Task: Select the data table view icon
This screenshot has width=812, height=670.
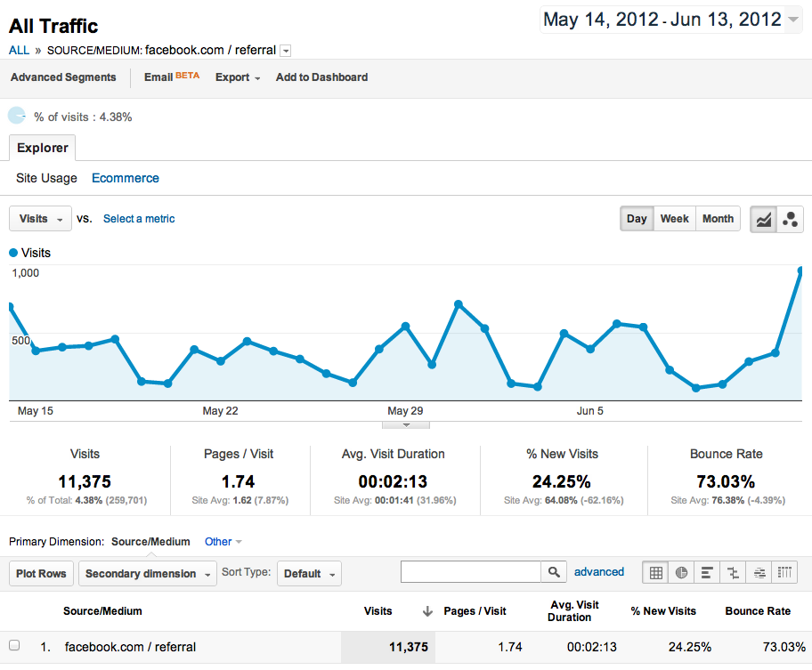Action: click(x=655, y=573)
